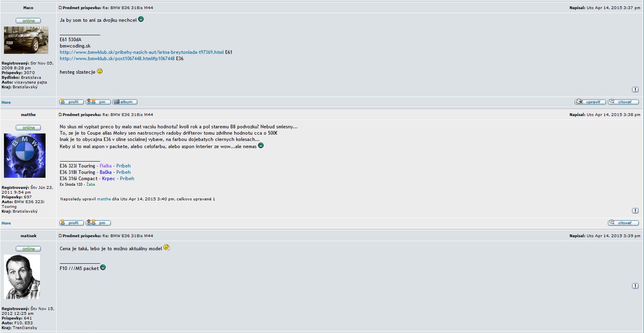Viewport: 644px width, 333px height.
Task: Open the post icon beside matisek's subject line
Action: pos(60,236)
